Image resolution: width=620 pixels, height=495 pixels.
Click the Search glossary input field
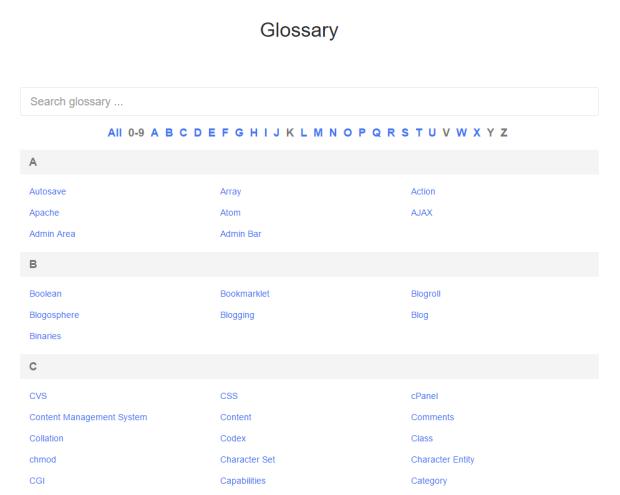pos(309,102)
